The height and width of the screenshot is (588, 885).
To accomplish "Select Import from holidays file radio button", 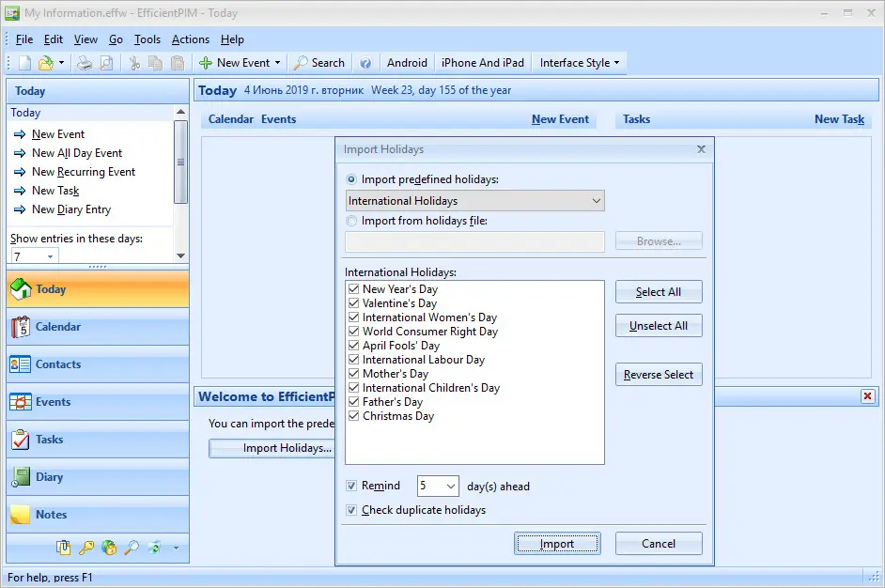I will pyautogui.click(x=351, y=221).
